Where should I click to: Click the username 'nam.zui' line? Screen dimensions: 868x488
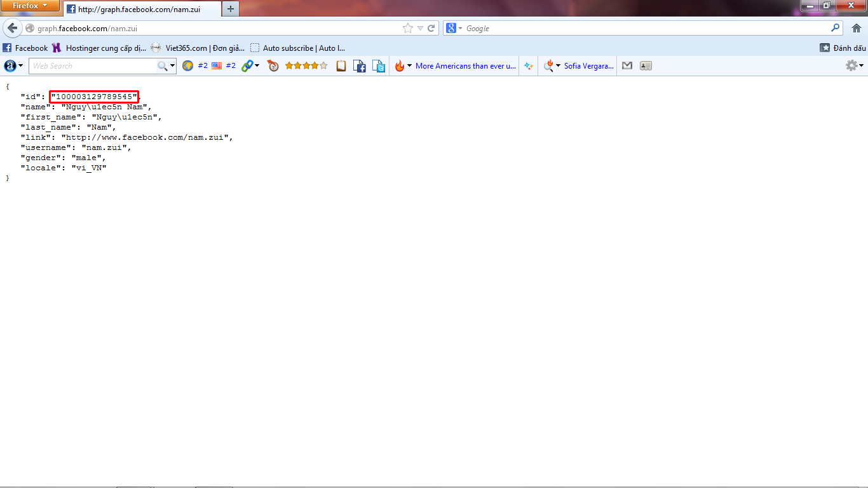tap(76, 147)
